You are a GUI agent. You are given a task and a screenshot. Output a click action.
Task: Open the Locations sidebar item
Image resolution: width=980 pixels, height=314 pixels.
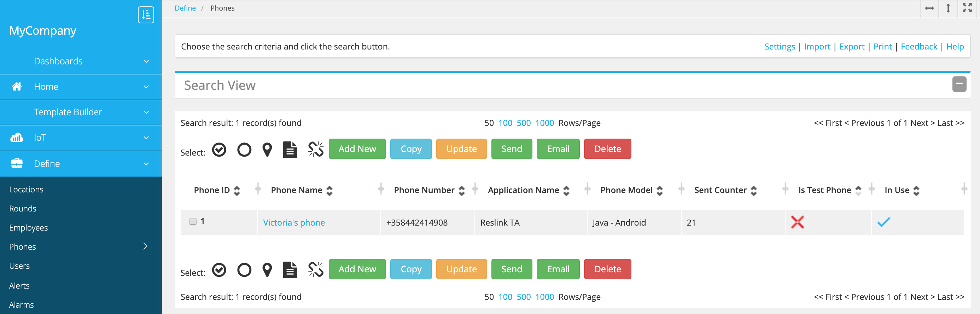pyautogui.click(x=26, y=190)
